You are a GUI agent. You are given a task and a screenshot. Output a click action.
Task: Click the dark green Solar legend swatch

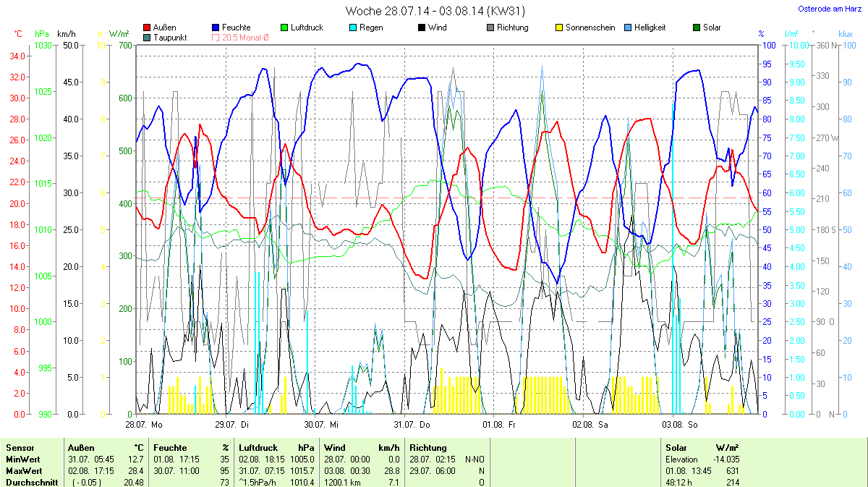pyautogui.click(x=697, y=28)
